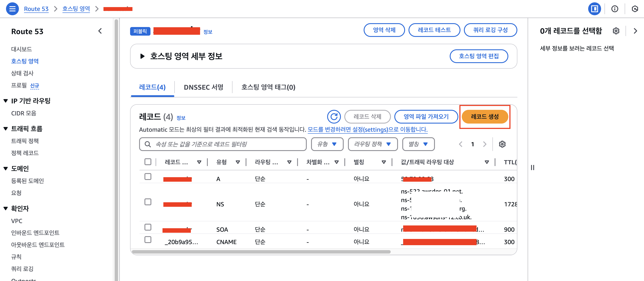Open settings gear in the record selection panel
This screenshot has width=644, height=281.
coord(616,31)
